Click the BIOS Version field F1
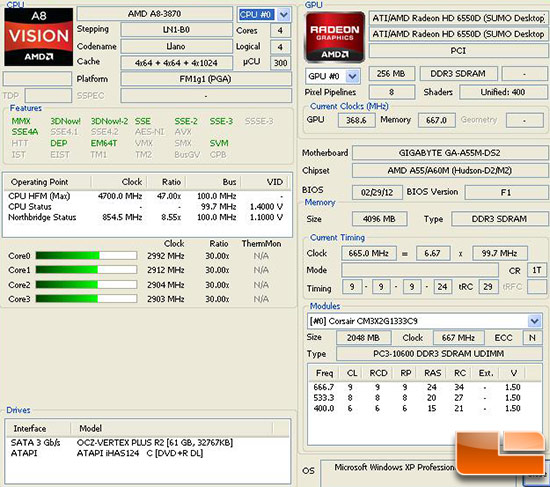The image size is (550, 487). click(506, 192)
